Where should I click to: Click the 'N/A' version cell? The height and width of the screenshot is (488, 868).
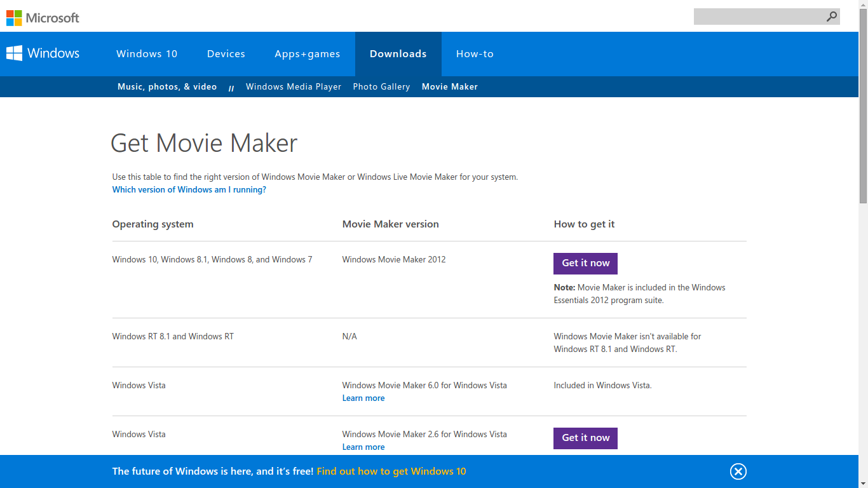tap(349, 336)
